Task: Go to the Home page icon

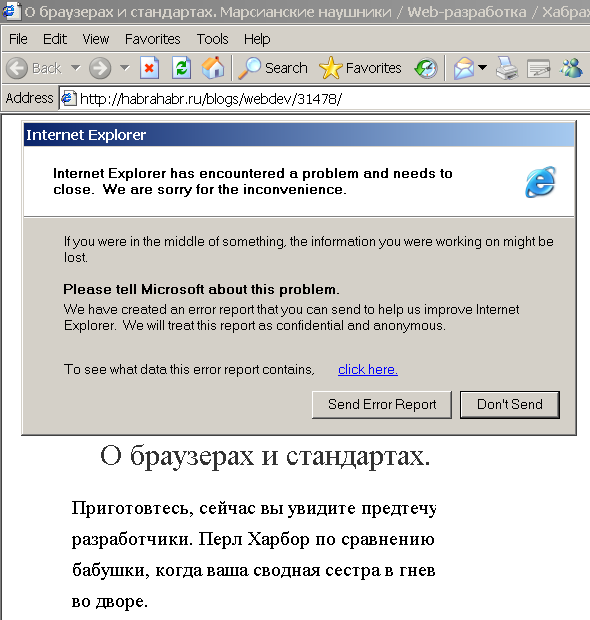Action: click(213, 68)
